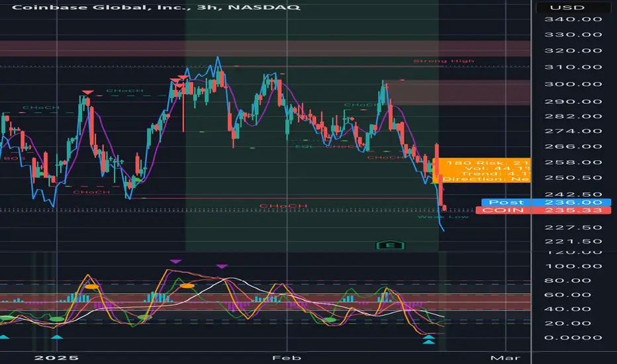Click the Mar label on time axis
The width and height of the screenshot is (617, 364).
[505, 357]
